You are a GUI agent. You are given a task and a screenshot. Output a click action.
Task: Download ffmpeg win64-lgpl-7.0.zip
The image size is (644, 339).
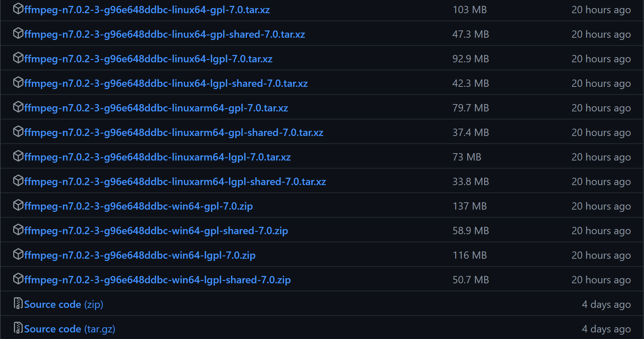[140, 255]
